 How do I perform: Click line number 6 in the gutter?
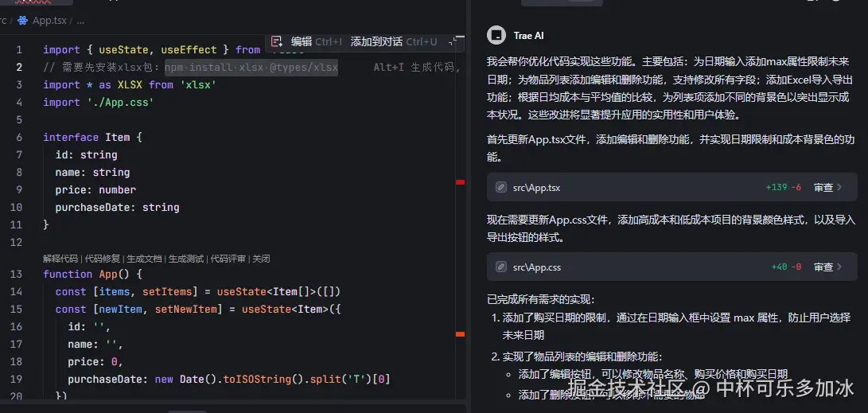pyautogui.click(x=19, y=138)
